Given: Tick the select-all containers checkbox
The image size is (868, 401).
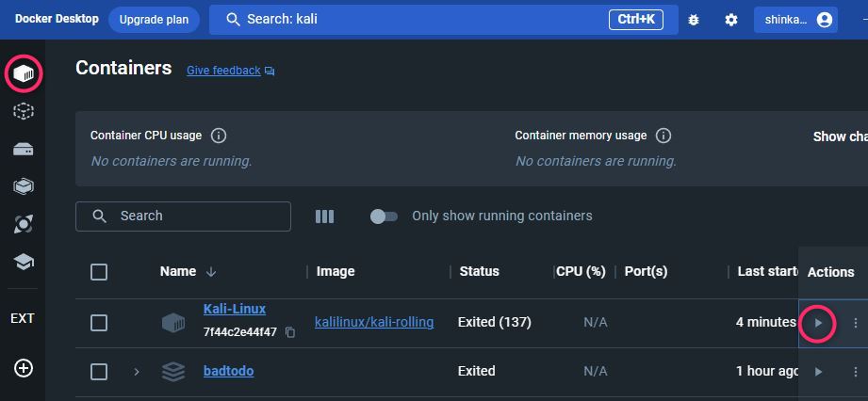Looking at the screenshot, I should (99, 272).
